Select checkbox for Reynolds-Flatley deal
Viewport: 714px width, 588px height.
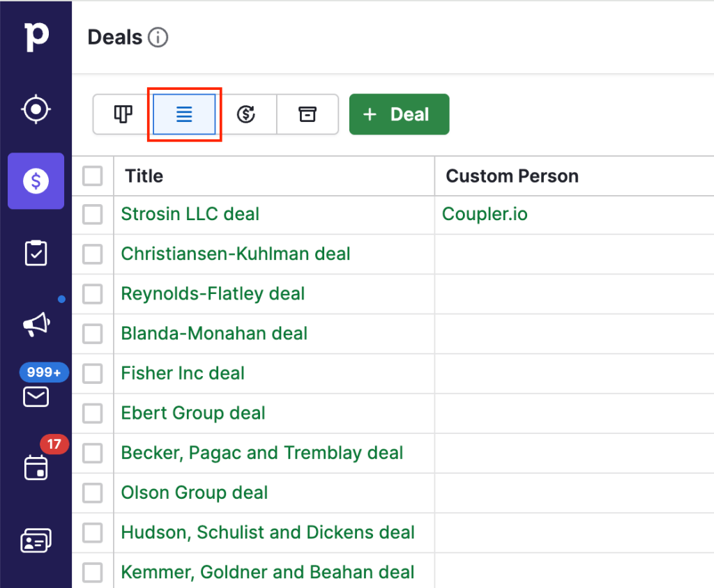tap(93, 294)
